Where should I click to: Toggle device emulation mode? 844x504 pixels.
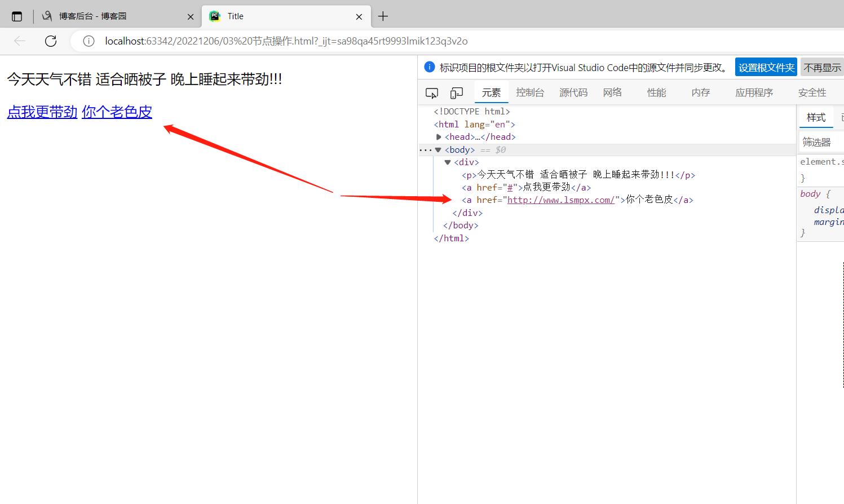(x=457, y=93)
